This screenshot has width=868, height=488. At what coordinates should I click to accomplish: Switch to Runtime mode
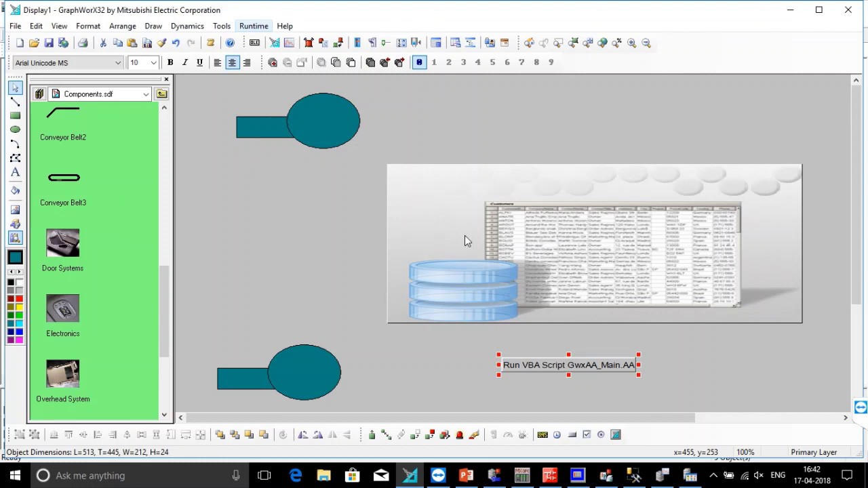click(254, 26)
